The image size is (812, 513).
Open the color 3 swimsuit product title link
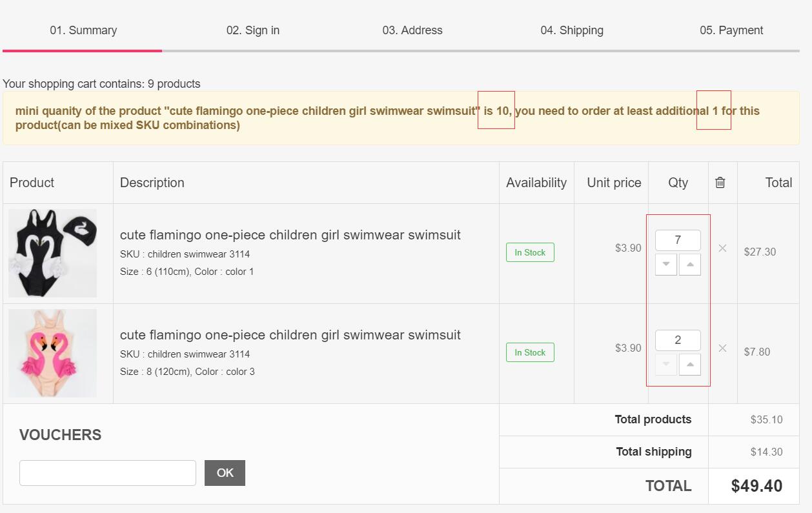(x=290, y=335)
